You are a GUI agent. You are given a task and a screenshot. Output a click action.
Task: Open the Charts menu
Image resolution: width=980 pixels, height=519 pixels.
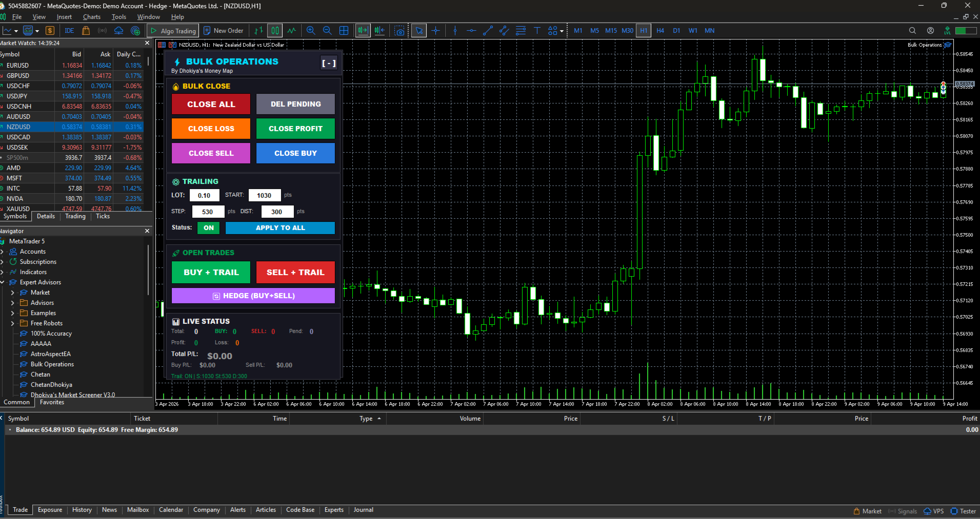click(92, 17)
